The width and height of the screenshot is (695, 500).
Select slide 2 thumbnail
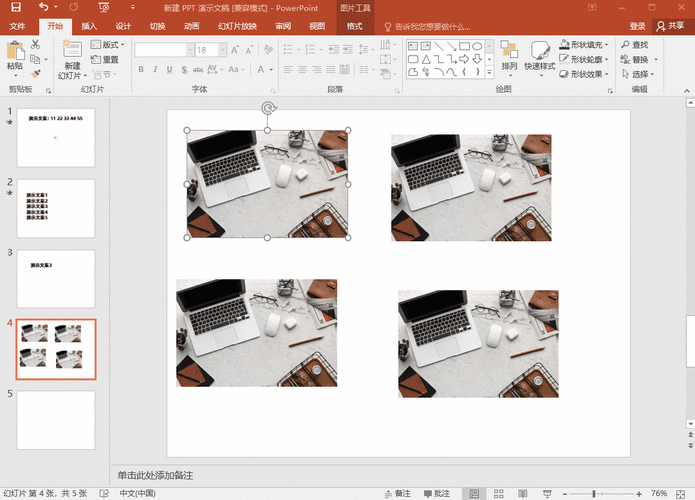click(56, 208)
